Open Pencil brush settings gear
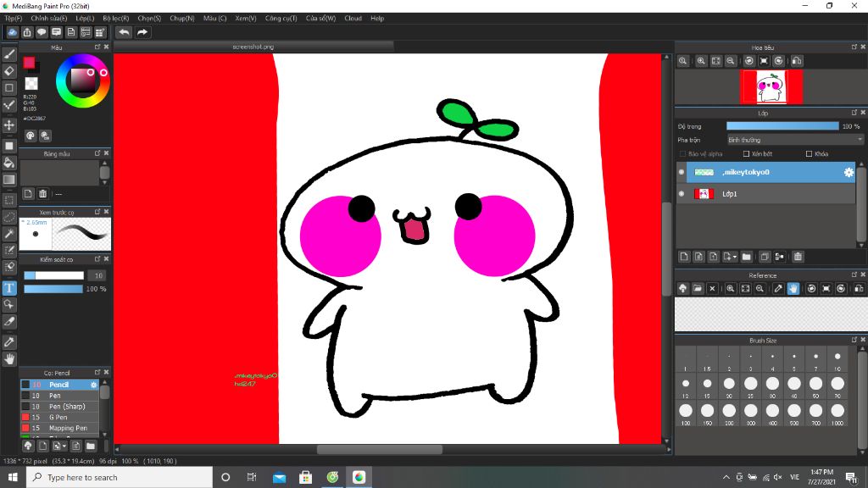Screen dimensions: 868x488 [93, 385]
